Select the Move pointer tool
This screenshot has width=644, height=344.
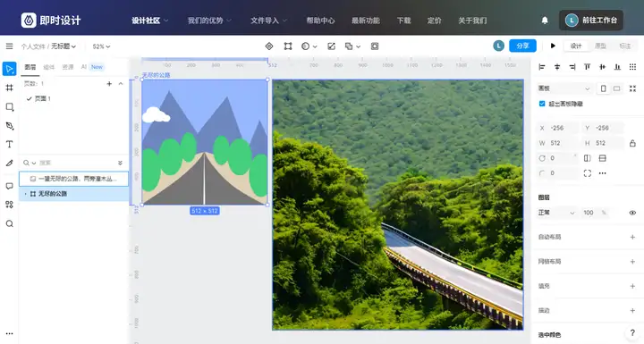coord(10,69)
